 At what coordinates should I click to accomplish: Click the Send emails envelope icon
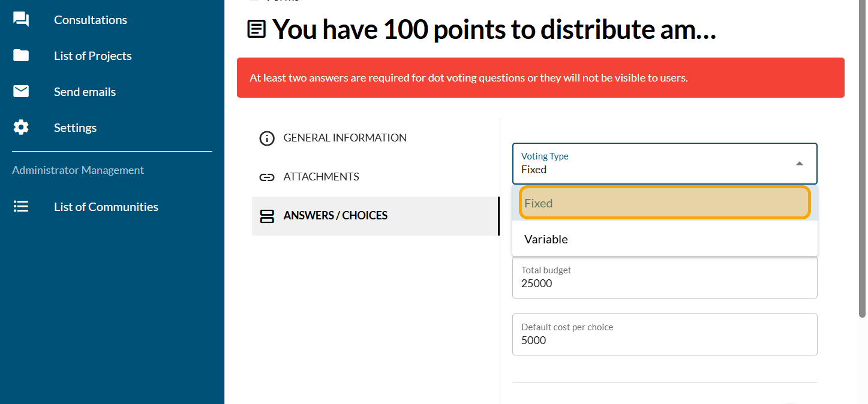(x=21, y=92)
